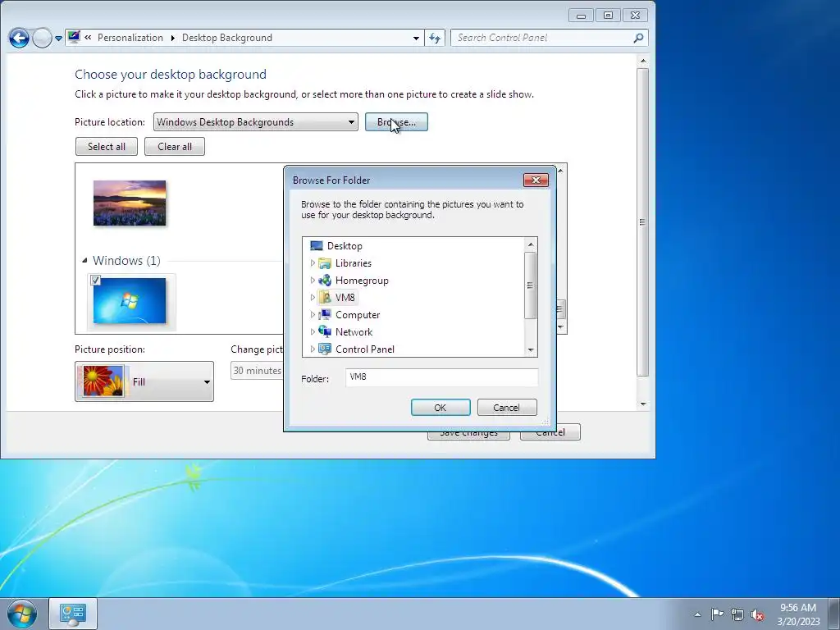Click the folder tree scrollbar up arrow
This screenshot has width=840, height=630.
pyautogui.click(x=531, y=244)
